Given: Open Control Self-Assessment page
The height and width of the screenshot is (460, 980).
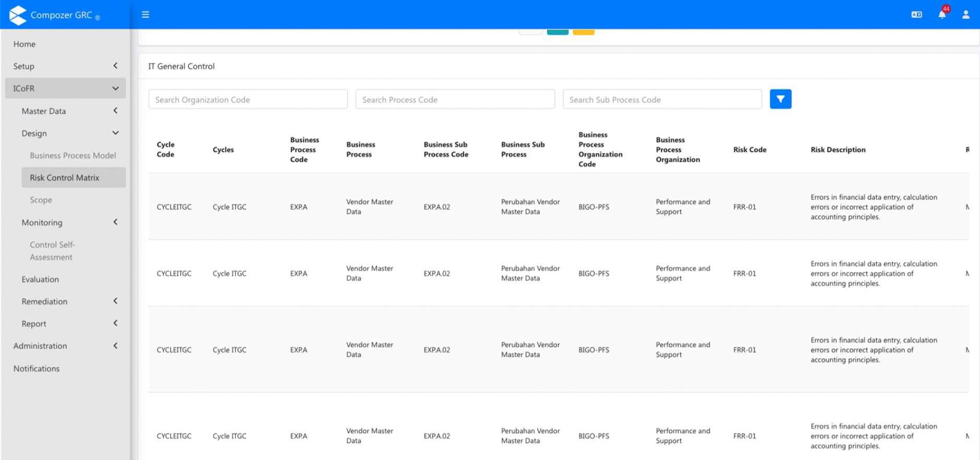Looking at the screenshot, I should pos(52,251).
